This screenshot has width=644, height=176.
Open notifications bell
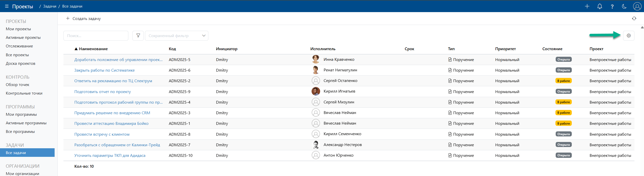tap(600, 6)
